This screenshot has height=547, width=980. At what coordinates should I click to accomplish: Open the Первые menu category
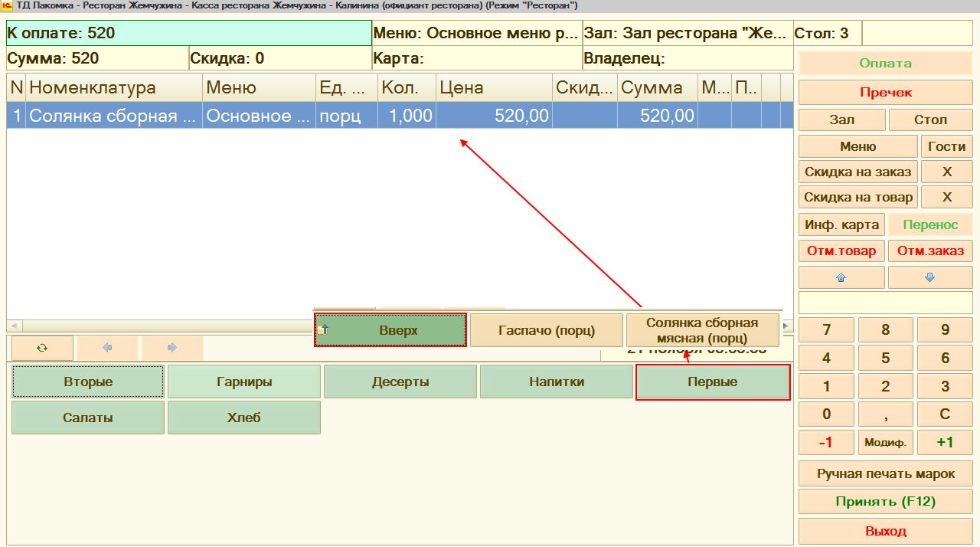[713, 382]
